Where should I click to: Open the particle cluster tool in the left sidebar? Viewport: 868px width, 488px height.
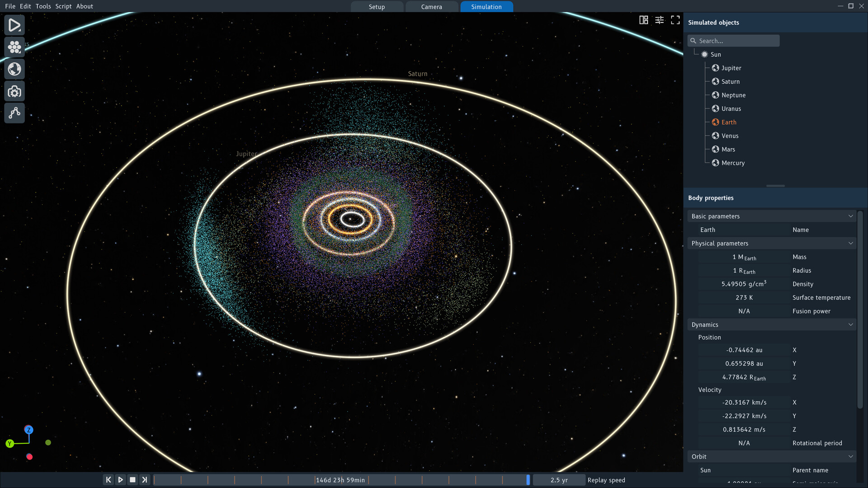tap(14, 47)
